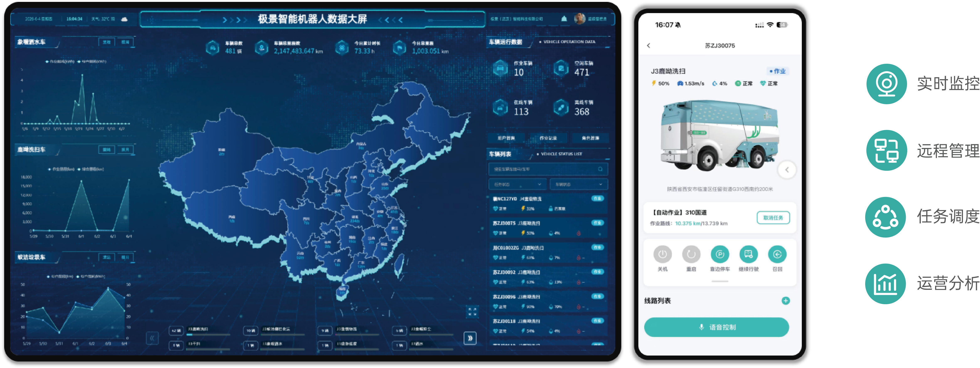Open the 作业记录 tab

click(548, 138)
